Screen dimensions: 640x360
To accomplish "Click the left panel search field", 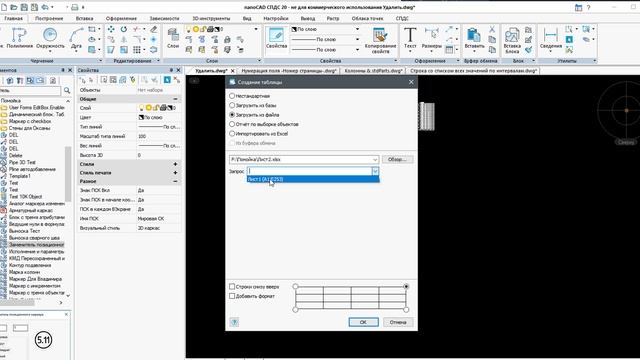I will 30,91.
